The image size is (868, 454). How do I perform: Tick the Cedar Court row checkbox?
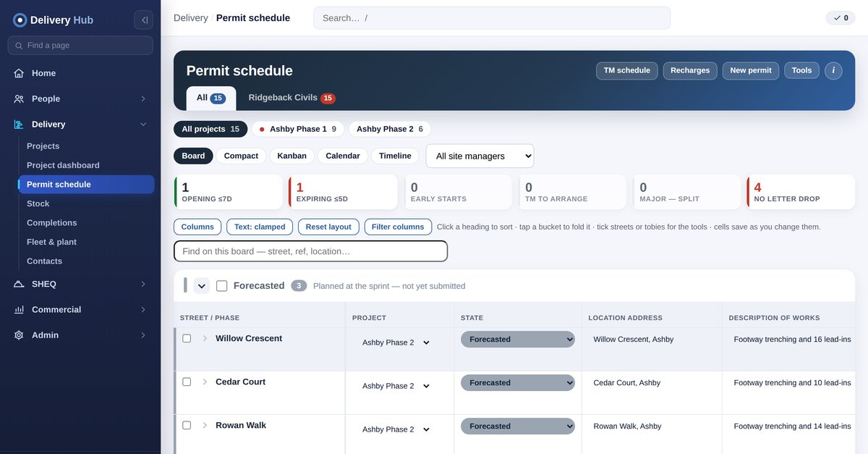(187, 382)
